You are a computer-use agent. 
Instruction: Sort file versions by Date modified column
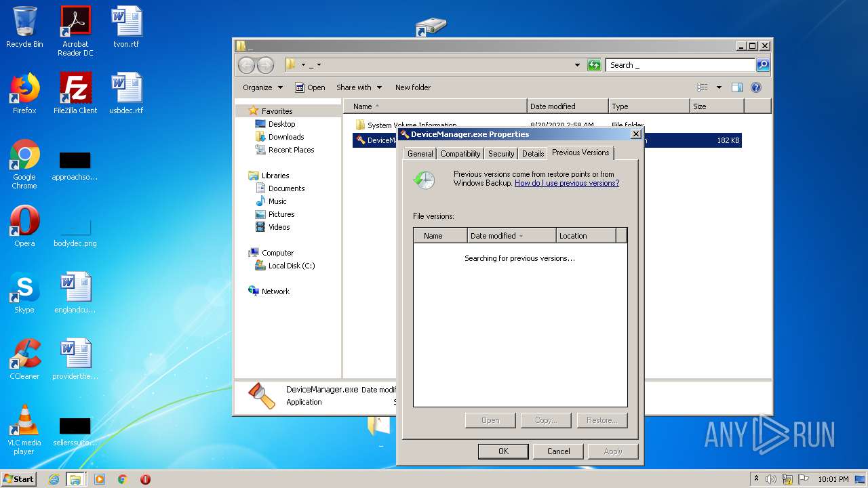coord(511,236)
